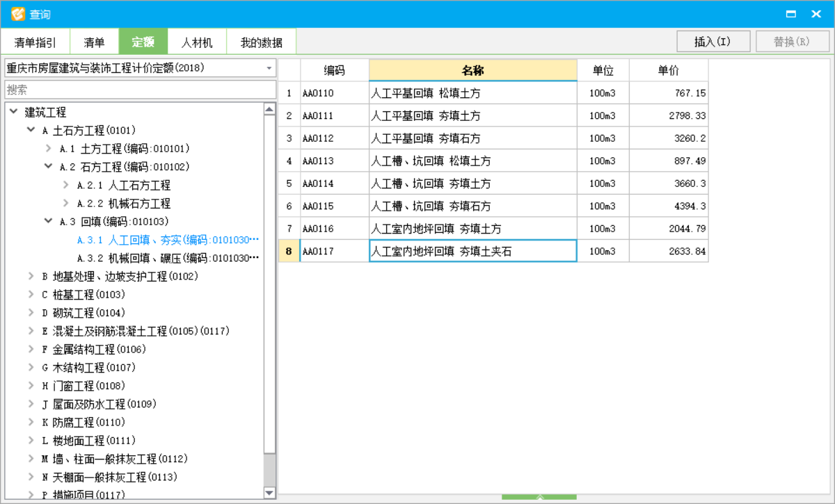Click price cell 2633.84
Image resolution: width=835 pixels, height=504 pixels.
pyautogui.click(x=669, y=251)
